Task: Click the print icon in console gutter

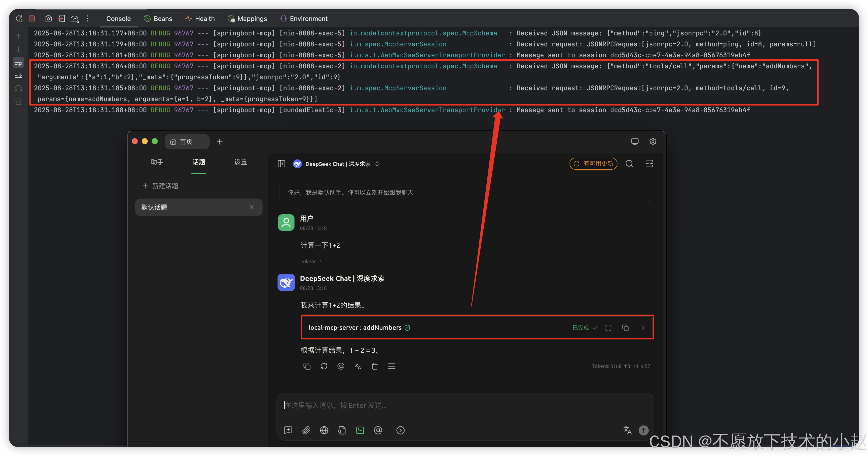Action: (x=18, y=88)
